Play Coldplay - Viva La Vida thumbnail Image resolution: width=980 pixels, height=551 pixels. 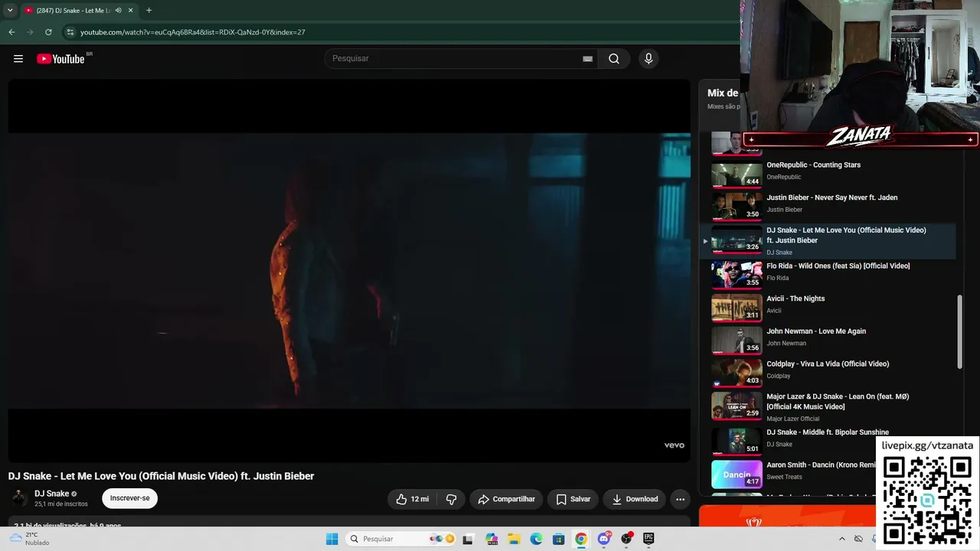737,372
